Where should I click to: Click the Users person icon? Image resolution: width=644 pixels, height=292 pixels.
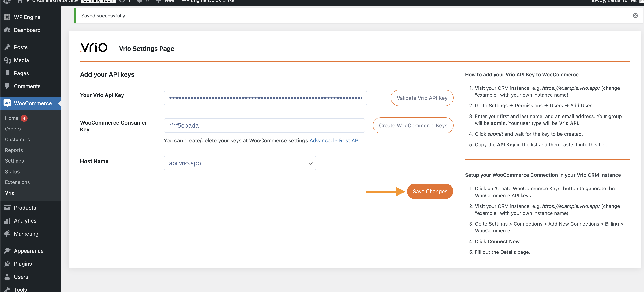click(x=7, y=277)
